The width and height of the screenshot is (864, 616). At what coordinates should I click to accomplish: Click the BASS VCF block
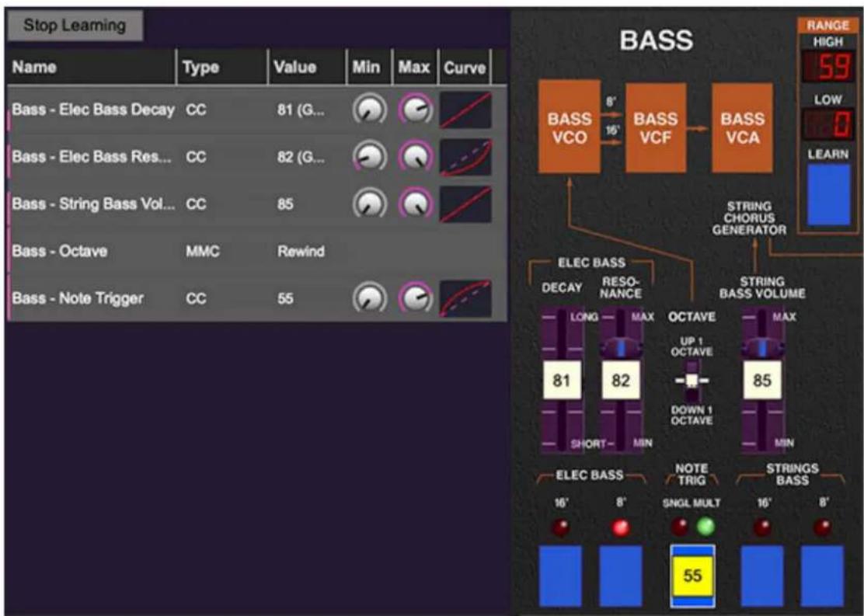tap(656, 128)
